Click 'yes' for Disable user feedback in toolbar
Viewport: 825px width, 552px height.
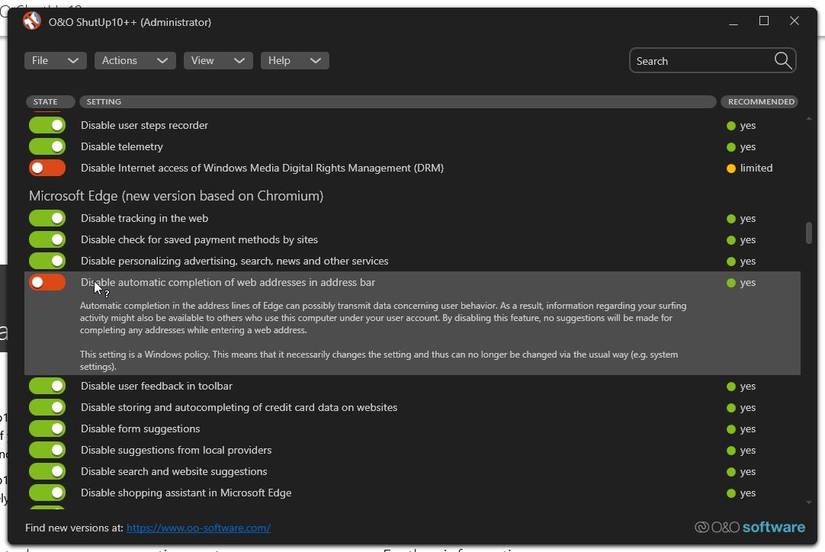click(x=748, y=386)
